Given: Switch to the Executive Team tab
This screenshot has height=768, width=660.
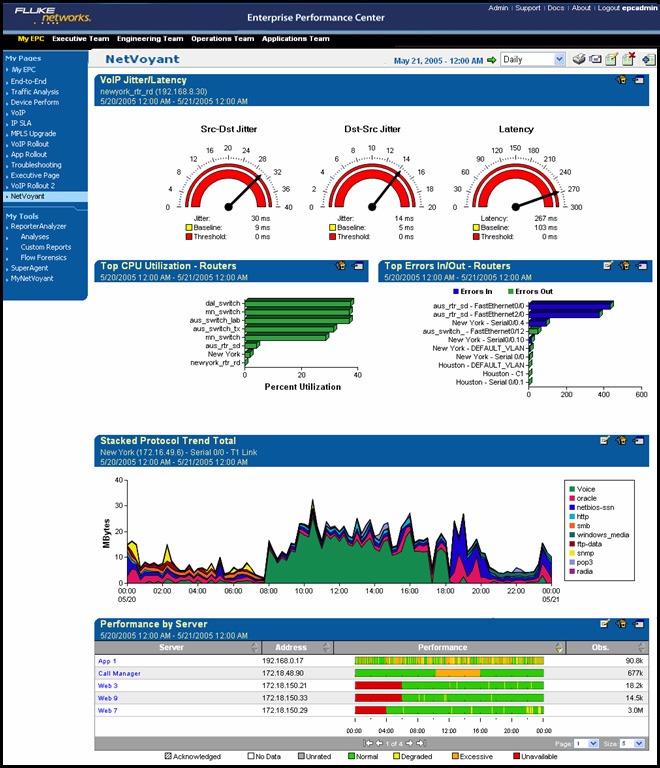Looking at the screenshot, I should pos(80,39).
